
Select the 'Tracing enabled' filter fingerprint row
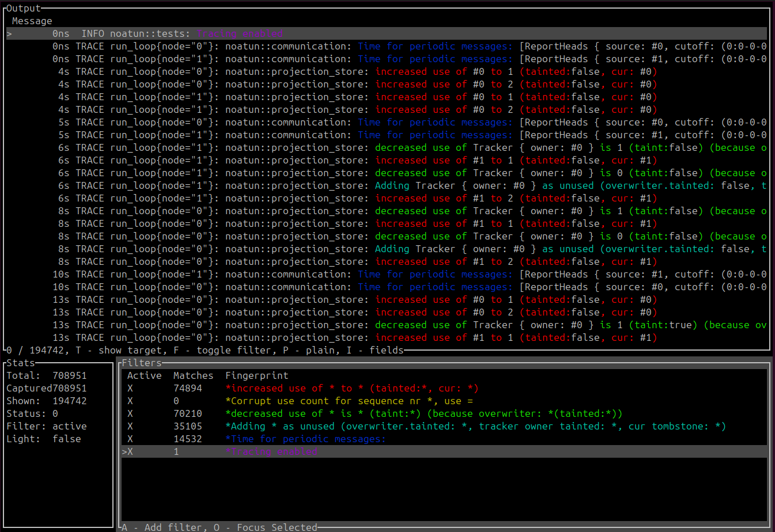(x=271, y=452)
